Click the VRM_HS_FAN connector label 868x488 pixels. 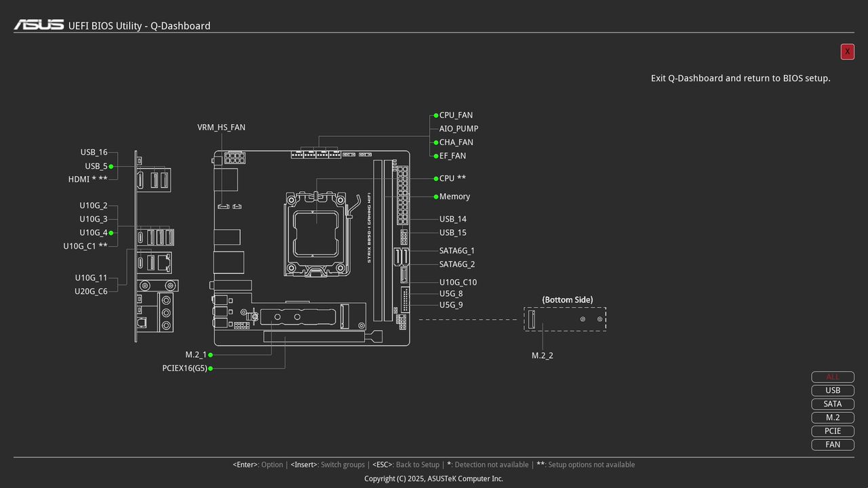(221, 127)
